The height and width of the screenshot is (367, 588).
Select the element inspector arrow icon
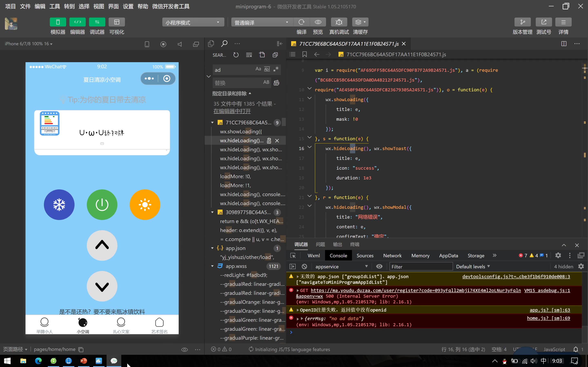click(x=293, y=256)
